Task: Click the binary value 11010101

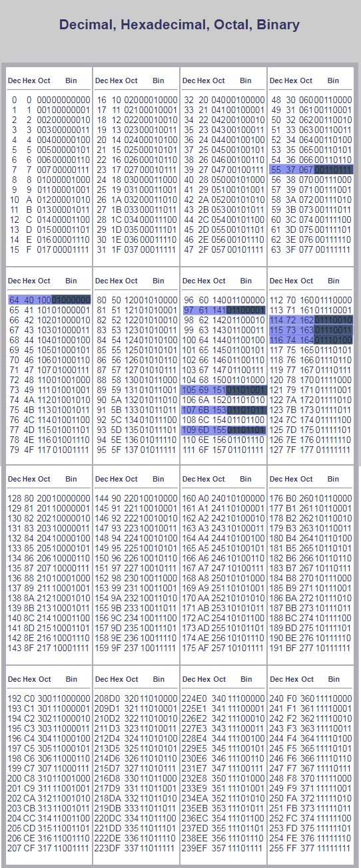Action: pos(159,748)
